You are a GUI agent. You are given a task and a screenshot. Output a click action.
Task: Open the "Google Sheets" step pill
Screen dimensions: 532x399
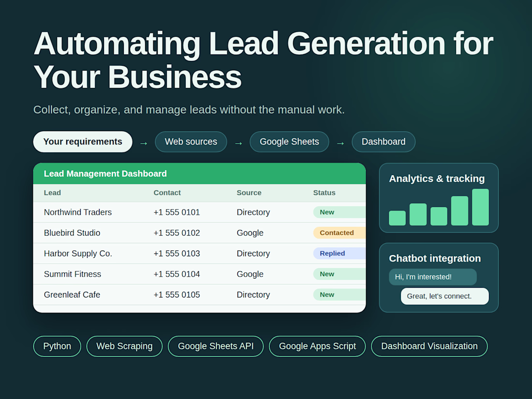[x=289, y=142]
